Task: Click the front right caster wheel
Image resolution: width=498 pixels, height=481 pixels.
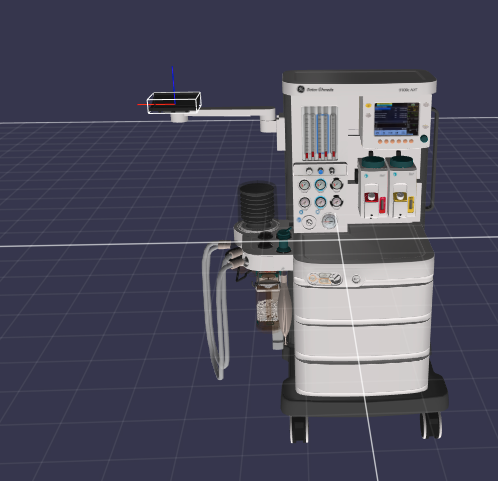Action: (x=432, y=426)
